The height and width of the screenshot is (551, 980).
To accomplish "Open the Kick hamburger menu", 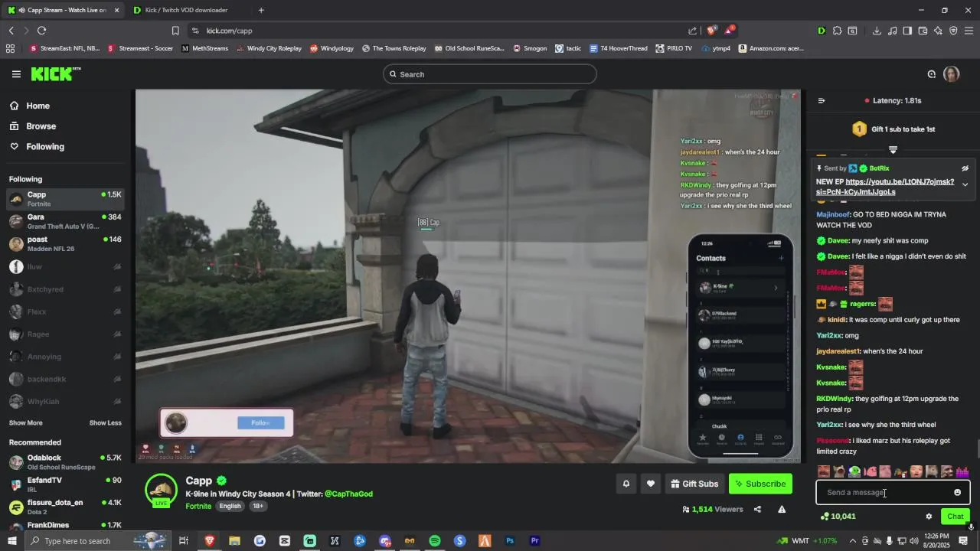I will pyautogui.click(x=16, y=74).
